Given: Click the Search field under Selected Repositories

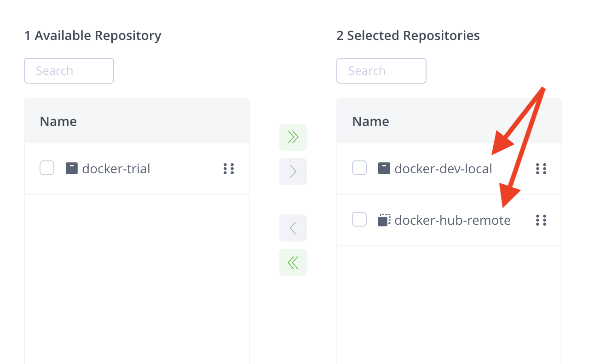Looking at the screenshot, I should (x=381, y=70).
